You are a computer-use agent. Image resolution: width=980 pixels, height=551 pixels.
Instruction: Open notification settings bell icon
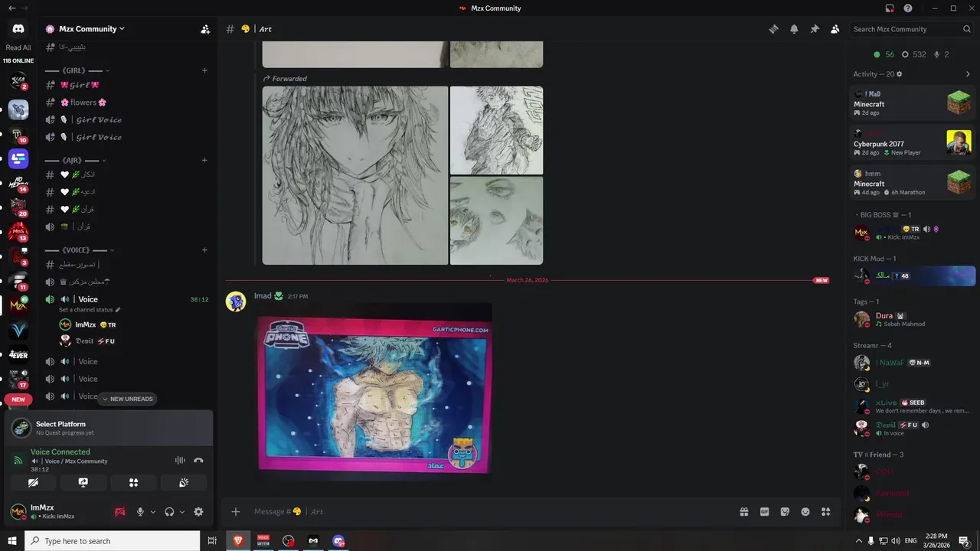tap(794, 29)
